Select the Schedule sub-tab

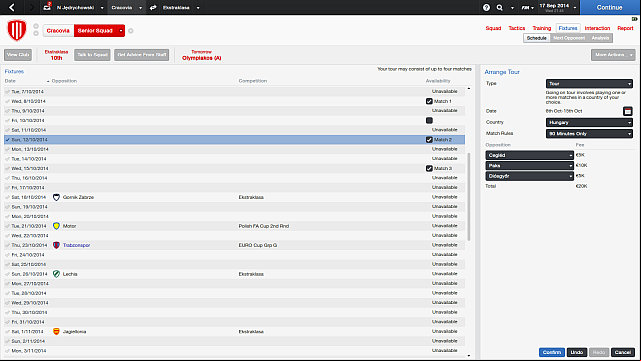pyautogui.click(x=536, y=38)
